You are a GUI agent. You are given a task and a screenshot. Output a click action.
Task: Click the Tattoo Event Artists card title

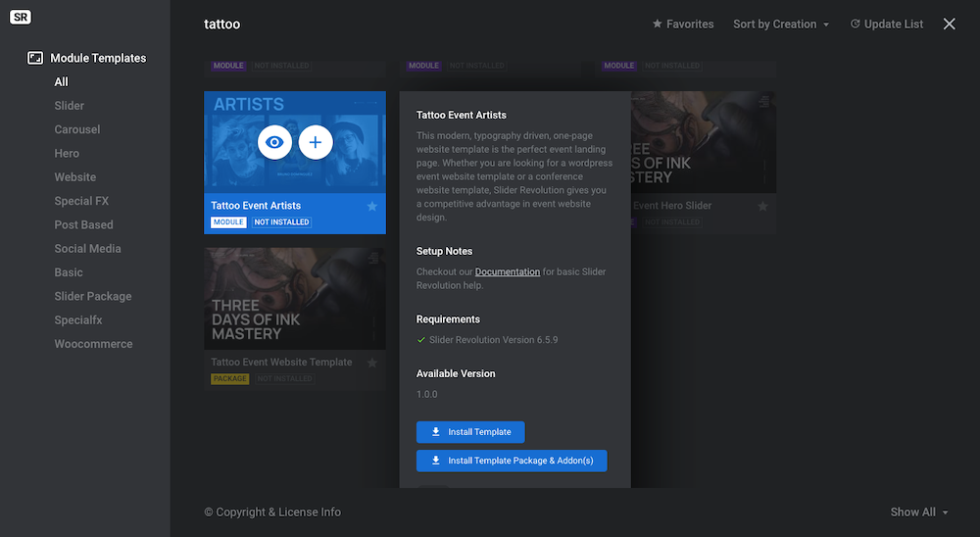click(x=256, y=205)
